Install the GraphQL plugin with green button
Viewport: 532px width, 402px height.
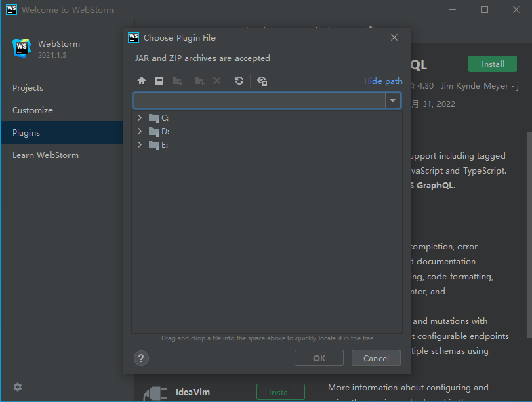coord(493,64)
